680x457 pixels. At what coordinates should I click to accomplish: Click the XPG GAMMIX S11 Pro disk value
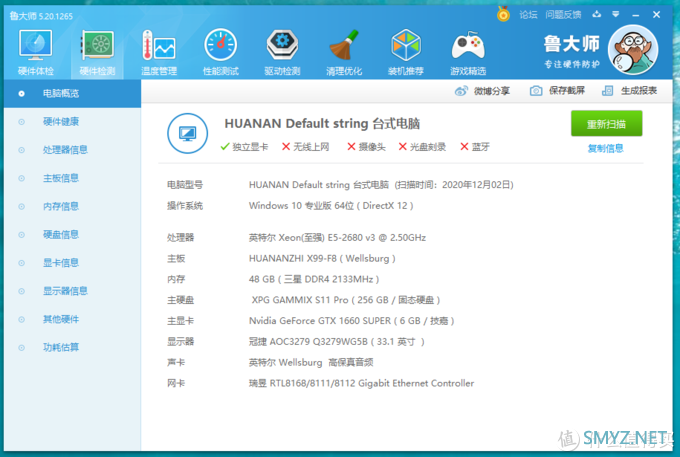(346, 300)
